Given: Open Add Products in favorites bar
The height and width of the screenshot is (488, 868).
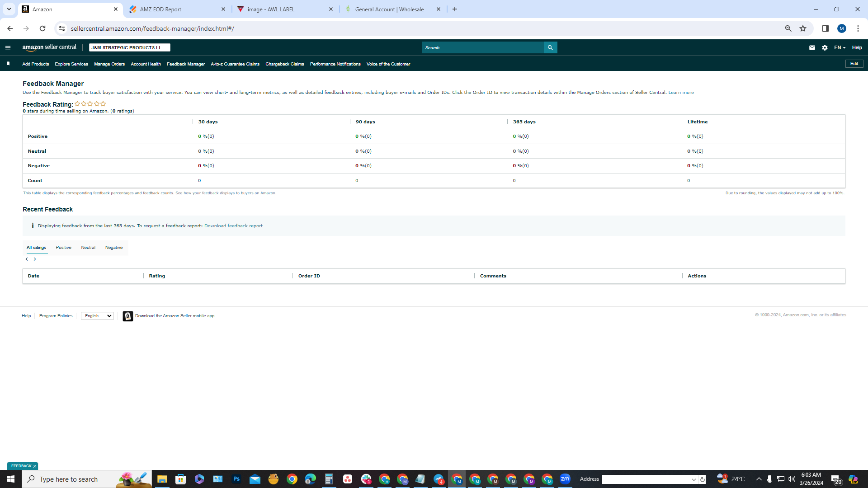Looking at the screenshot, I should (36, 64).
